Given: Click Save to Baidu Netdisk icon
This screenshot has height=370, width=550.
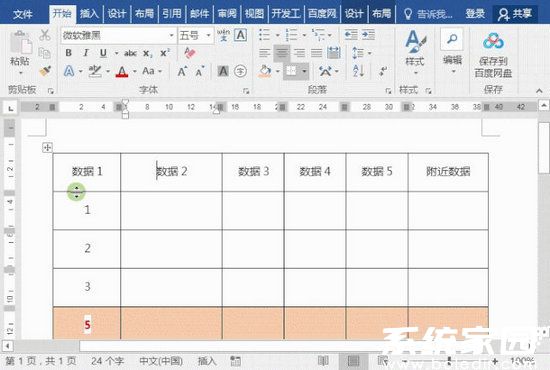Looking at the screenshot, I should tap(493, 54).
